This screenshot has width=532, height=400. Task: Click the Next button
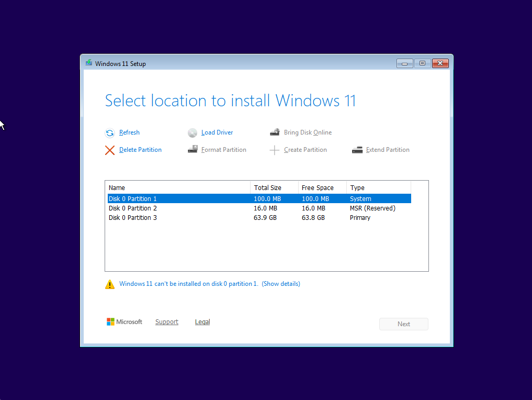point(404,324)
